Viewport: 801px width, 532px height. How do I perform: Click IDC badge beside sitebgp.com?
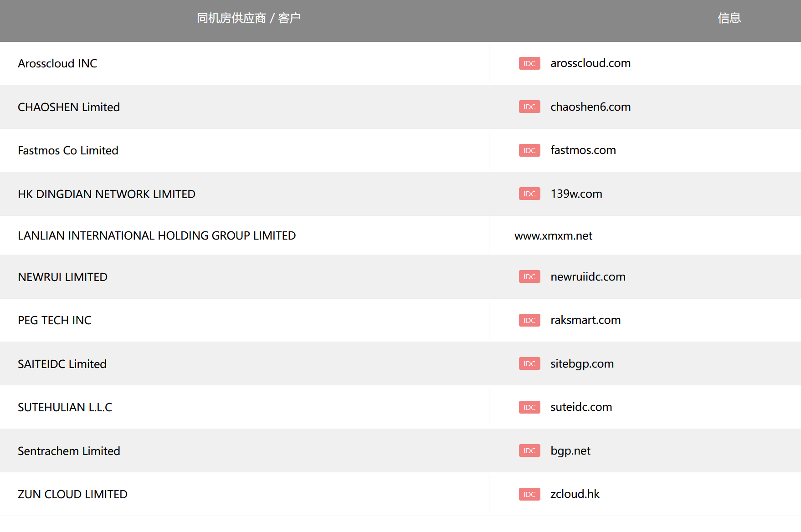pos(529,363)
